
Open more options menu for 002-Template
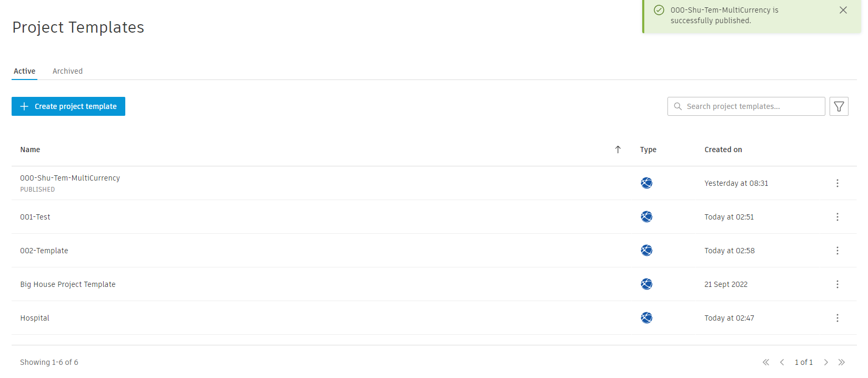(837, 251)
